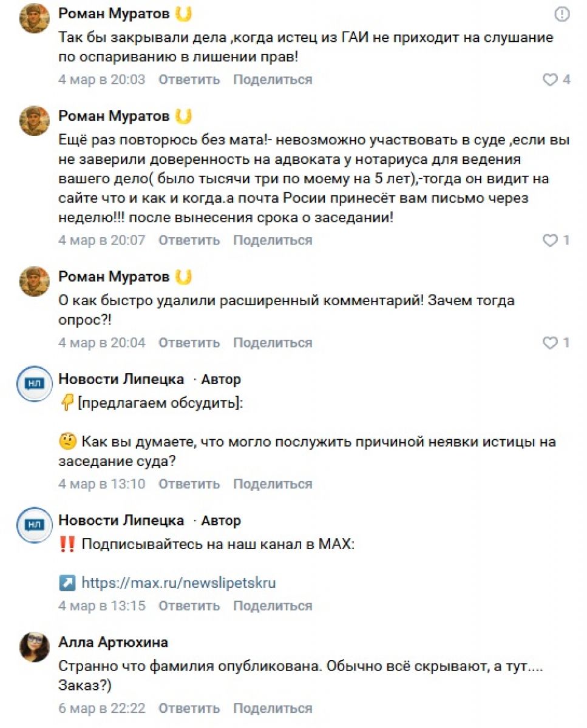The image size is (587, 728).
Task: Click the 6 мар в 22:22 timestamp
Action: [x=101, y=708]
